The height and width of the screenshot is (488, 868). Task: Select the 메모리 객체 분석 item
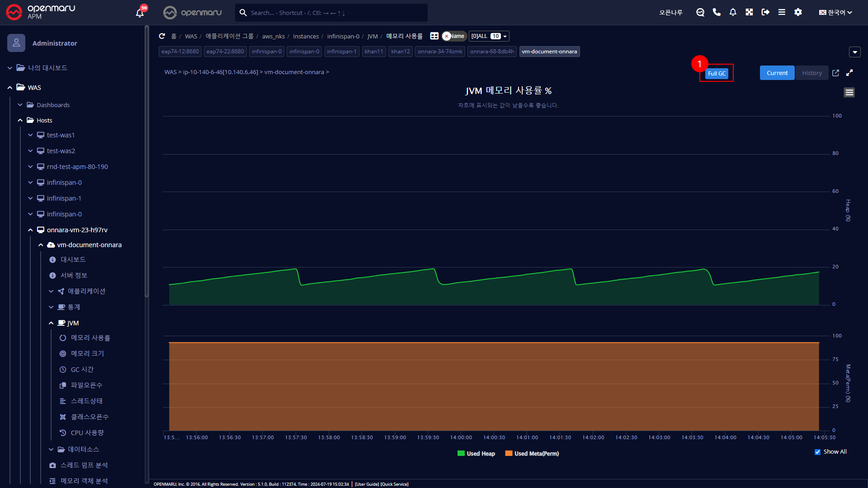coord(84,481)
